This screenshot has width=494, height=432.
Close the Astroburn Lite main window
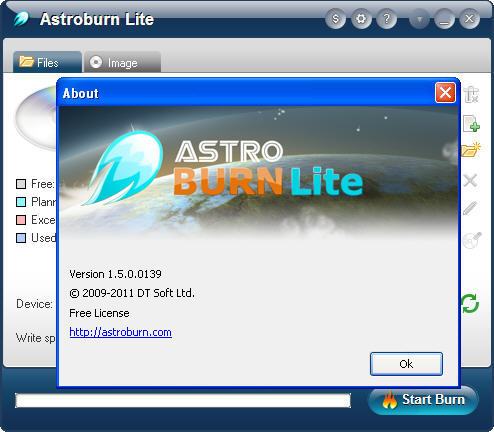click(469, 19)
